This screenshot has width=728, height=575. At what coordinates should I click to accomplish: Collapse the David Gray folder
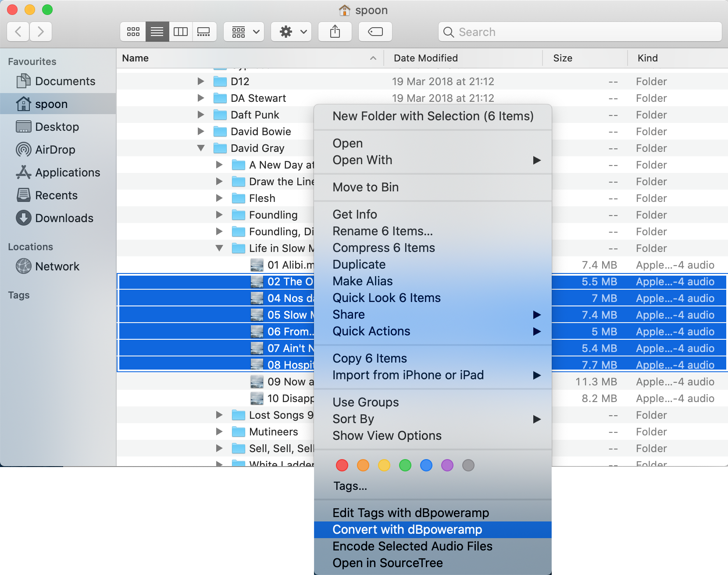click(x=201, y=148)
